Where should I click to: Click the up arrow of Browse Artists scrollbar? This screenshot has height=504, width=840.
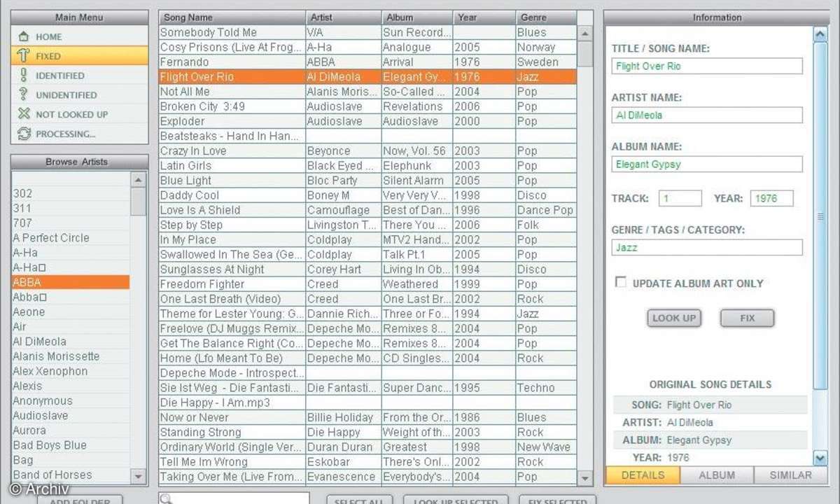click(x=139, y=180)
